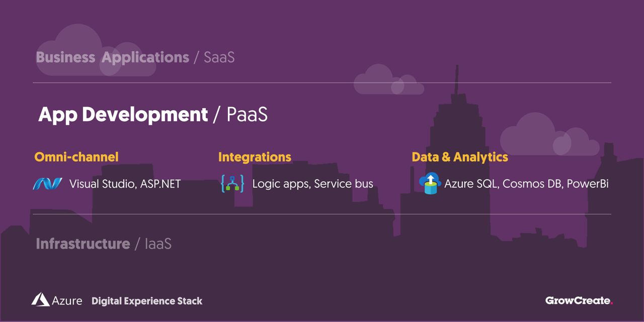The image size is (644, 322).
Task: Open the Data & Analytics heading
Action: 460,157
